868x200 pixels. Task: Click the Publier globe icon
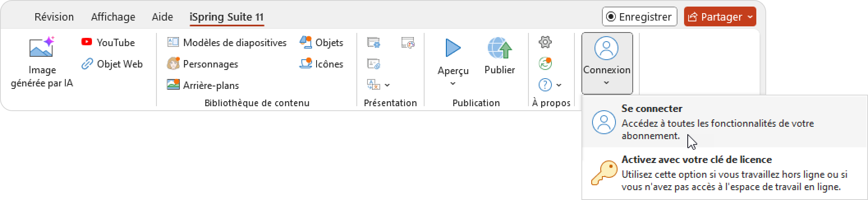[x=500, y=48]
